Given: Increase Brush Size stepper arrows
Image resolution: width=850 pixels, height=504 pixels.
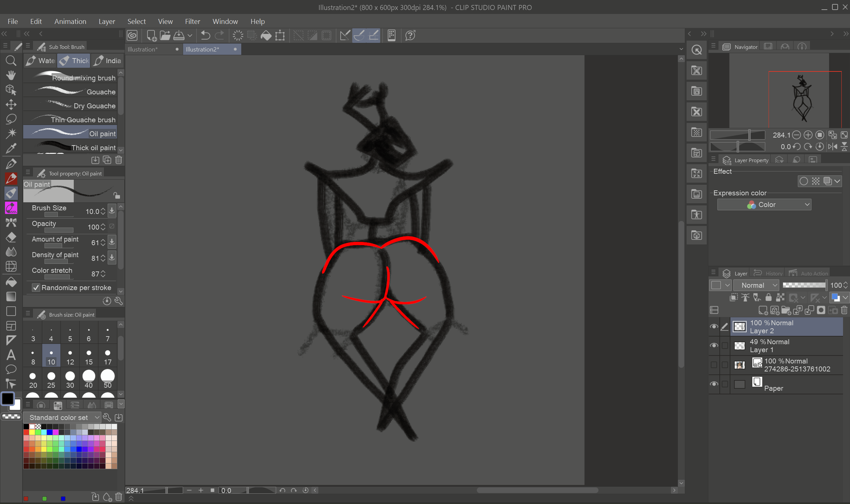Looking at the screenshot, I should (103, 212).
